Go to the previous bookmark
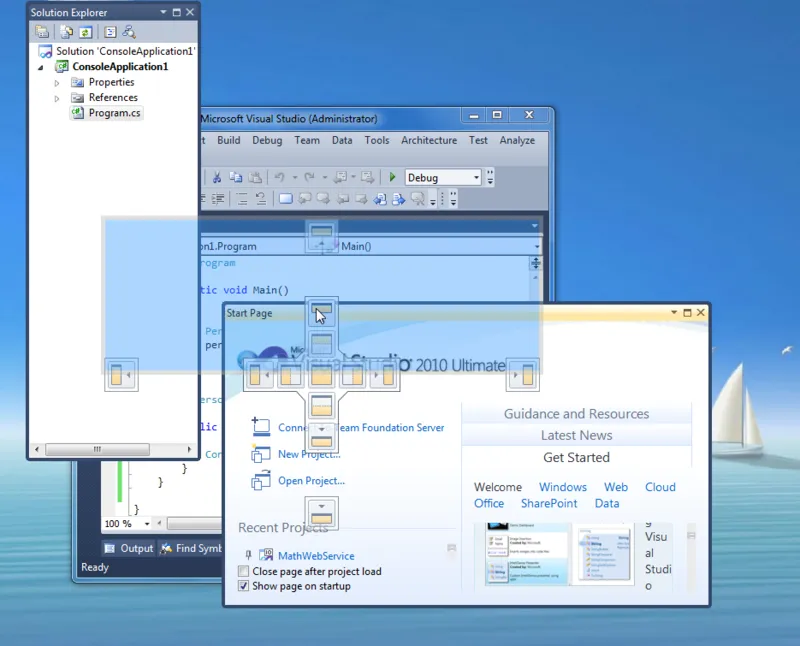This screenshot has width=800, height=646. 305,198
